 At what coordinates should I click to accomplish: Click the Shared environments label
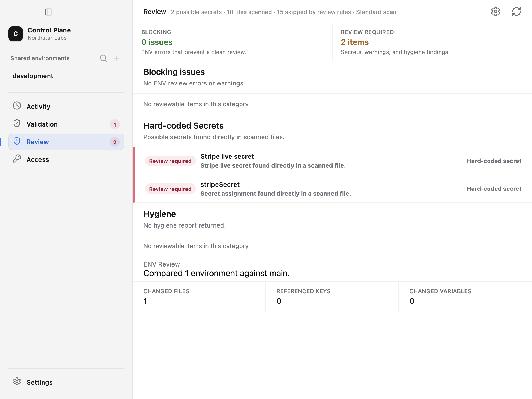pos(40,58)
